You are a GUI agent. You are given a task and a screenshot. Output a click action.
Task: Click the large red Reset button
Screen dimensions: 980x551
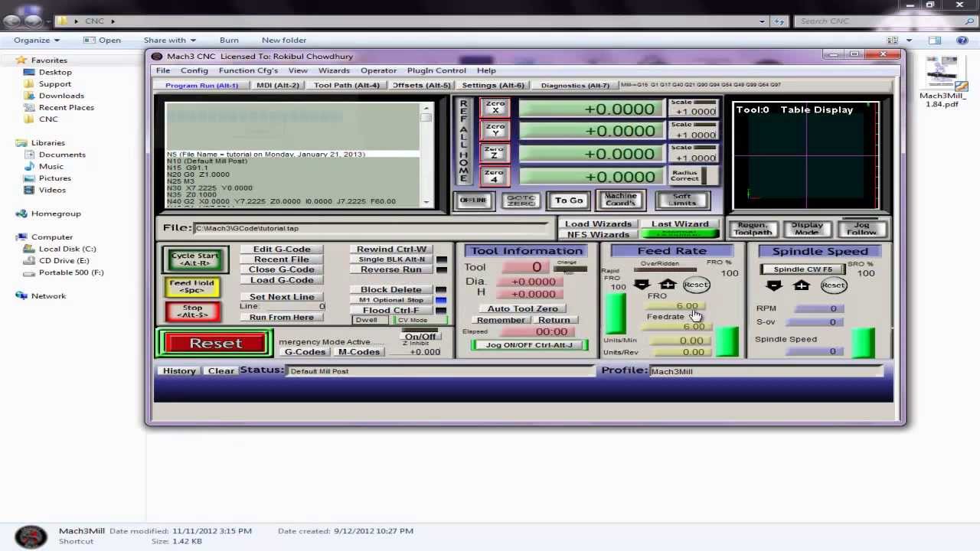pos(215,344)
